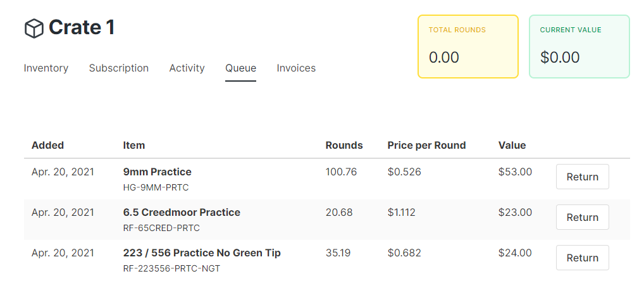Return the 223 / 556 Practice item
This screenshot has height=307, width=644.
583,258
